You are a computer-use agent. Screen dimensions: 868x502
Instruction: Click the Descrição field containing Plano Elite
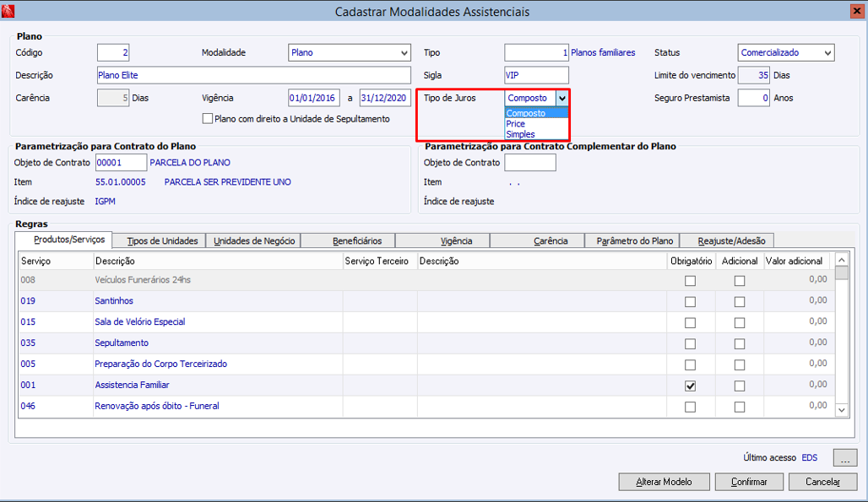[x=253, y=75]
